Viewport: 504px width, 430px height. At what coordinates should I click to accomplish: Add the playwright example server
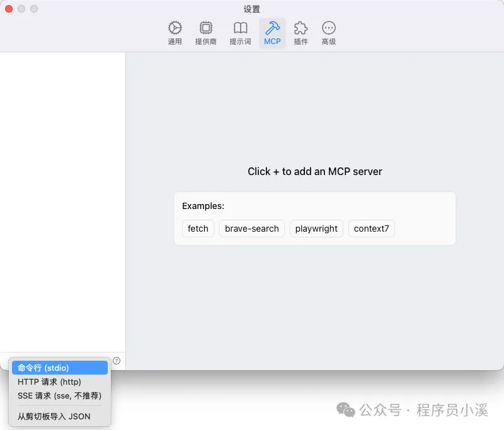316,229
